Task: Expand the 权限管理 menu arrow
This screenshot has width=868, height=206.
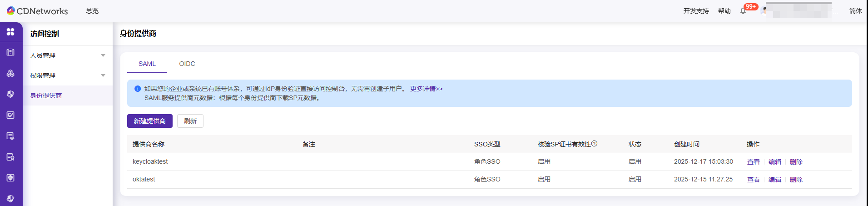Action: (103, 75)
